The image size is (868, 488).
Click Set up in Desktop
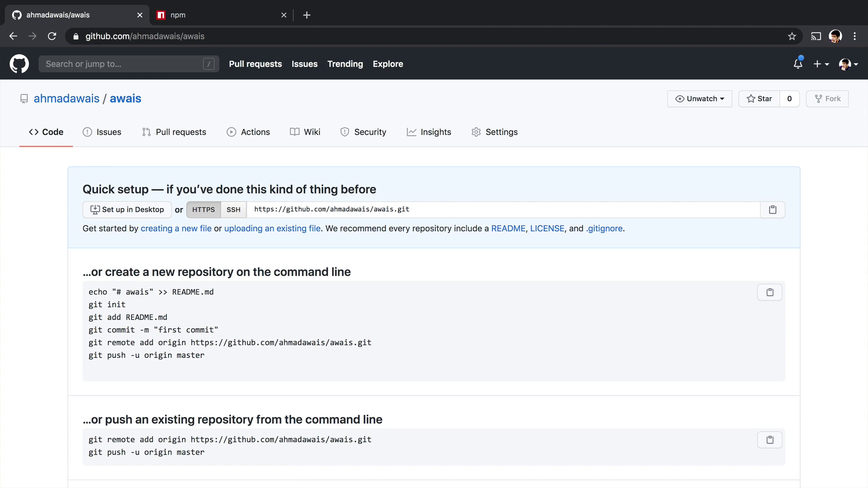coord(127,210)
